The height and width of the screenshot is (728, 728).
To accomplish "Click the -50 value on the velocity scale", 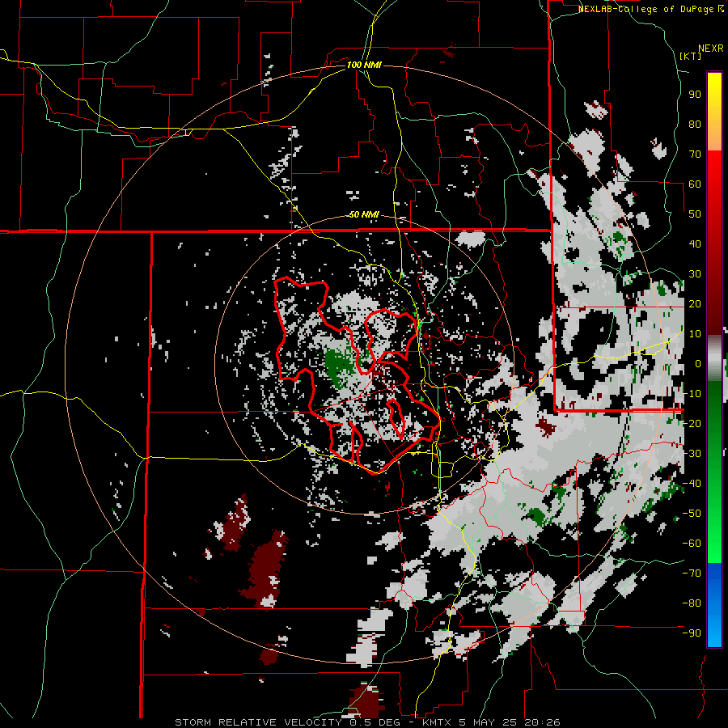I will pos(692,514).
